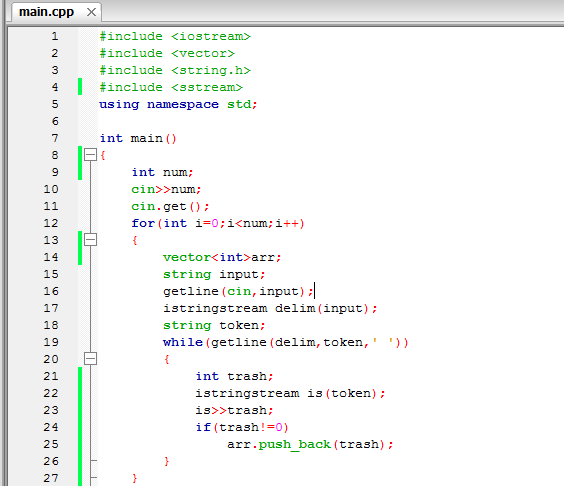Click the 'vector<int>arr;' declaration
564x486 pixels.
(x=222, y=257)
